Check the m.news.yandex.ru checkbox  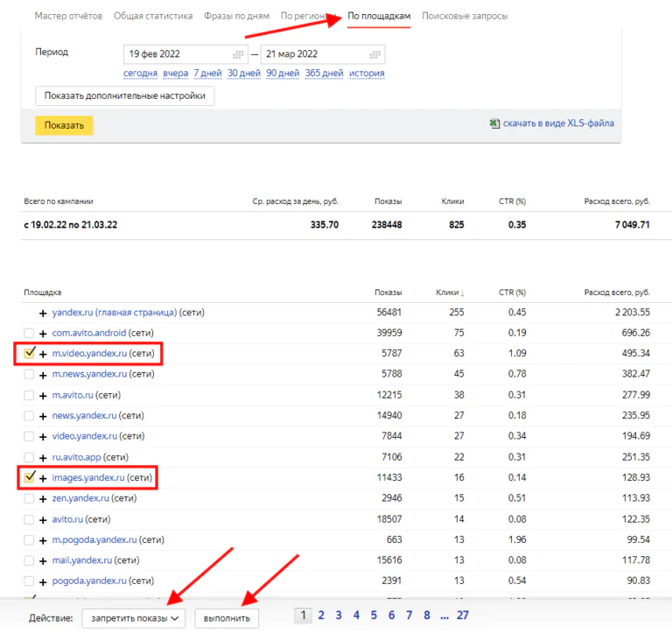pos(29,374)
